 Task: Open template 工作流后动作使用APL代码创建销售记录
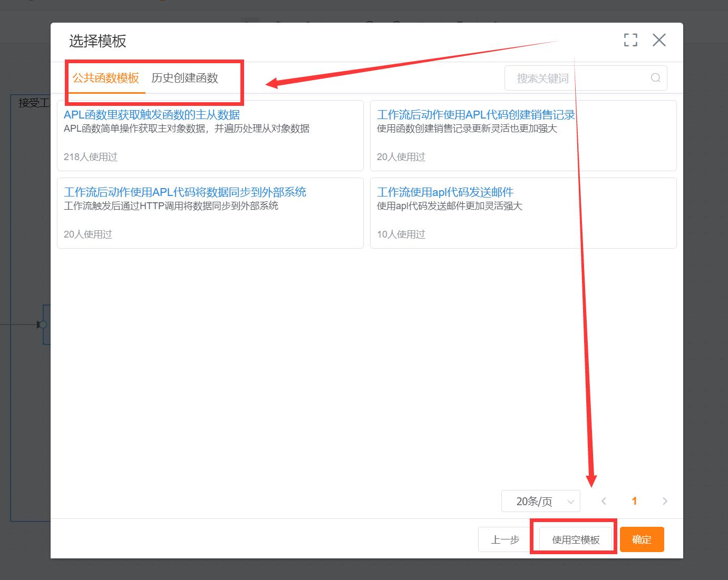[x=476, y=115]
